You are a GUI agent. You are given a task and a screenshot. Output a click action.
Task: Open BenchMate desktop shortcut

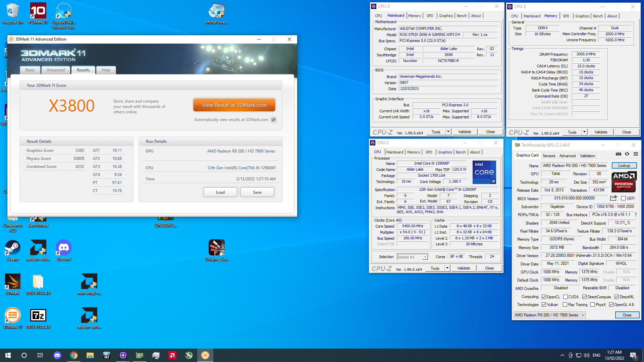coord(38,222)
